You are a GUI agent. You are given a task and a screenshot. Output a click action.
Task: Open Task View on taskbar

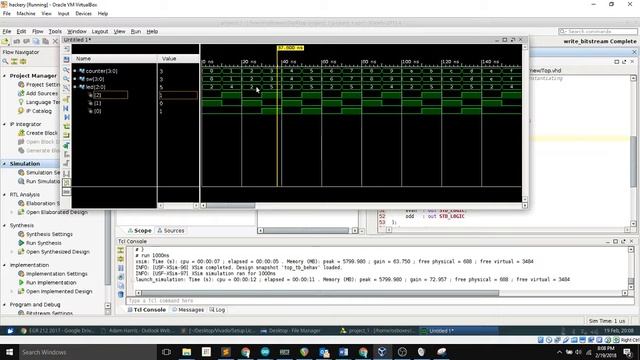coord(166,352)
